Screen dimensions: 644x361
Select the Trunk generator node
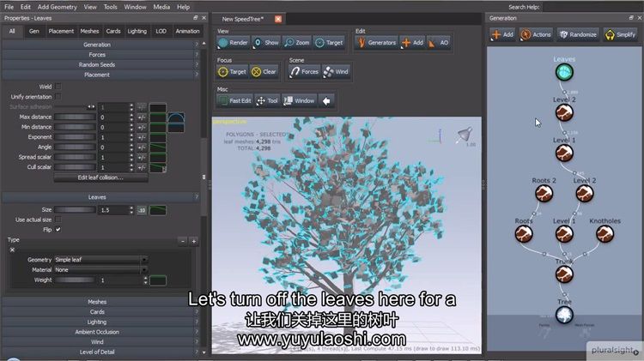pyautogui.click(x=564, y=274)
